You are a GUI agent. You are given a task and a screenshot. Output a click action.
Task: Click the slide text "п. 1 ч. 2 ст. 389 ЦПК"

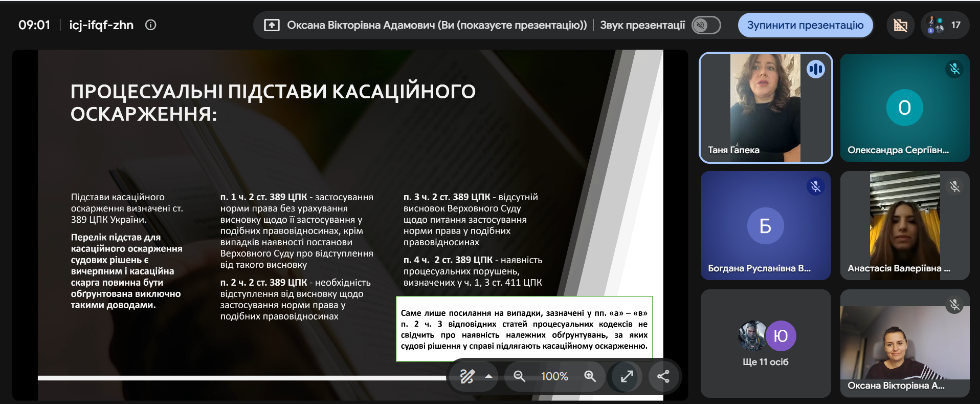[x=263, y=197]
